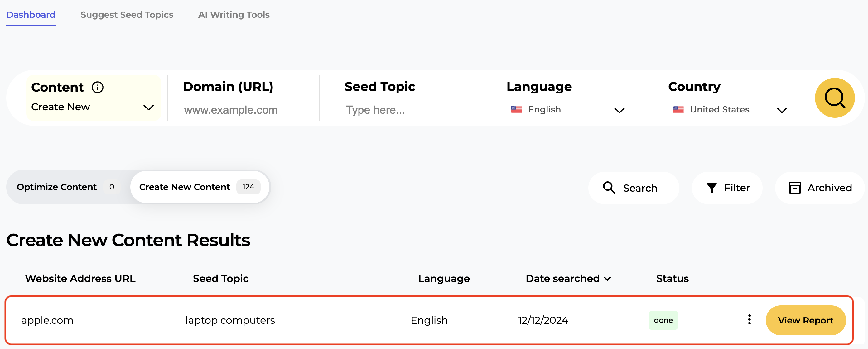Click the US flag in Country field

pos(678,109)
